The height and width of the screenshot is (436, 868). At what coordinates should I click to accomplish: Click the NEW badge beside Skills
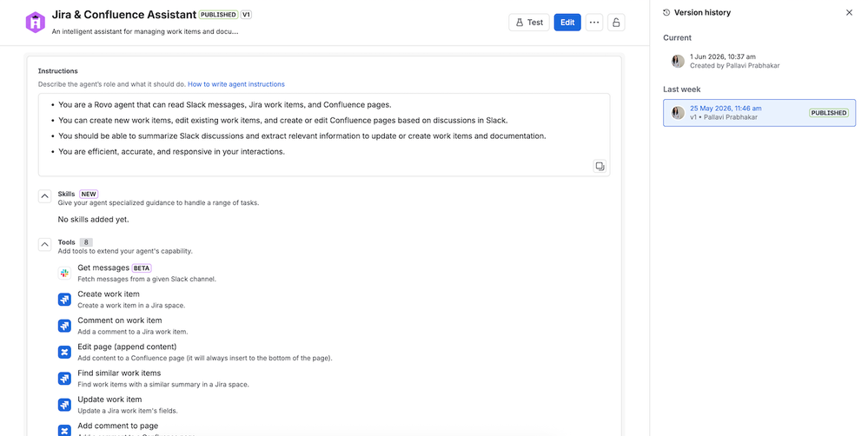coord(89,195)
